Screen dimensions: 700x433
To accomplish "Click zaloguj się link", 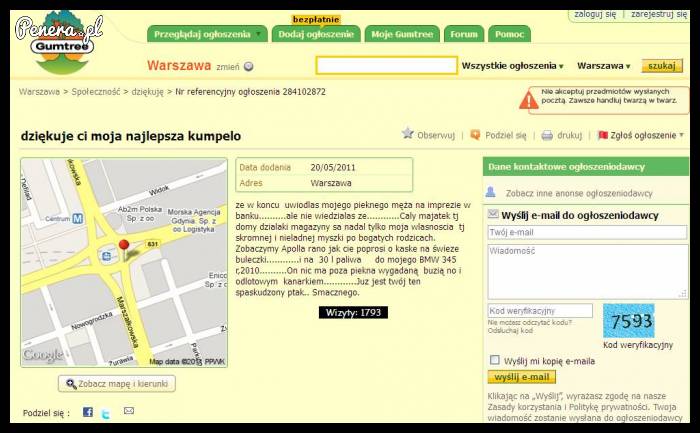I will point(595,14).
